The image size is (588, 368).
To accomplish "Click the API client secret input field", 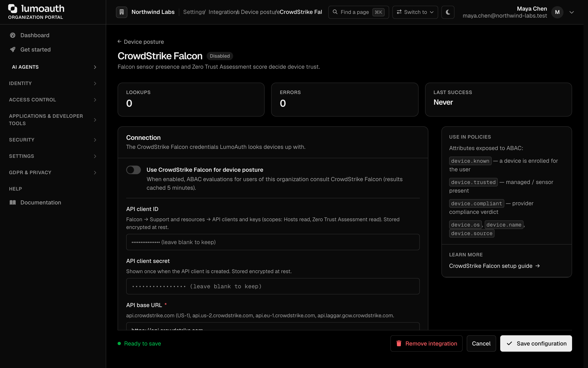I will (x=273, y=286).
